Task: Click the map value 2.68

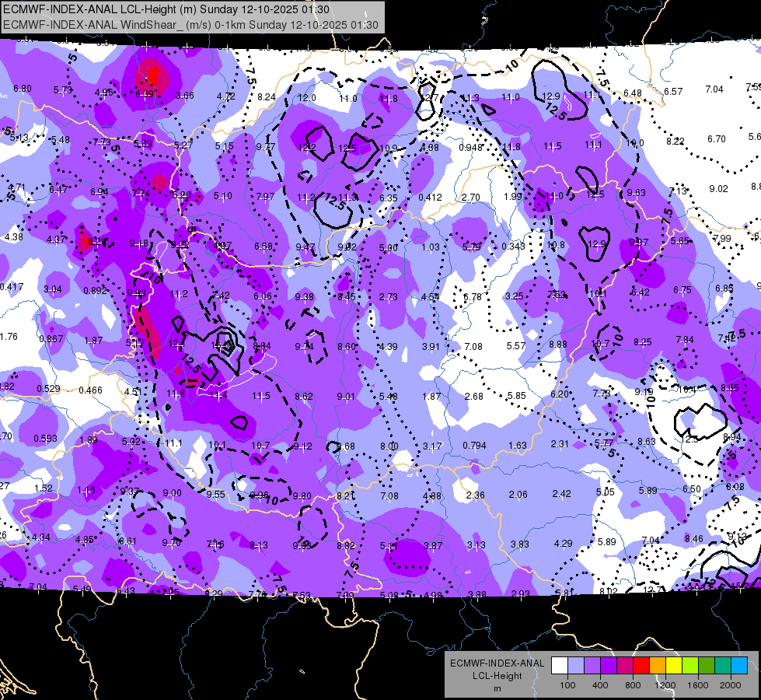Action: [x=473, y=397]
